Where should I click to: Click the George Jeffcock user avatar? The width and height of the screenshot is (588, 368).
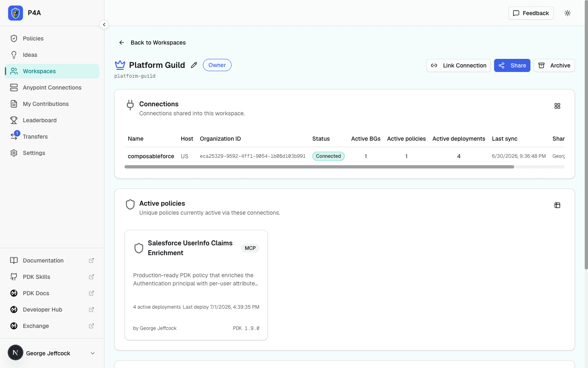click(x=16, y=352)
